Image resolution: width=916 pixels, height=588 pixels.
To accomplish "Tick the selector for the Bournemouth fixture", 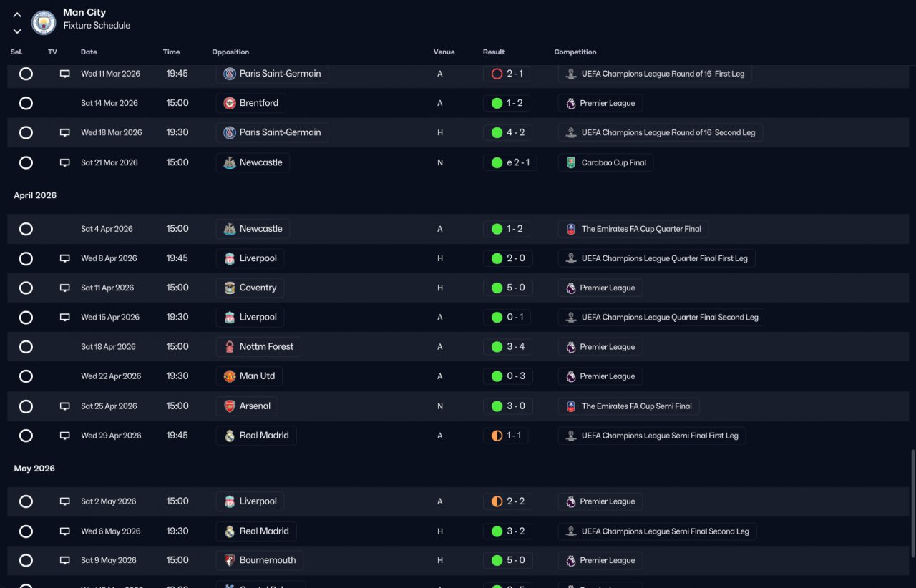I will (x=26, y=560).
